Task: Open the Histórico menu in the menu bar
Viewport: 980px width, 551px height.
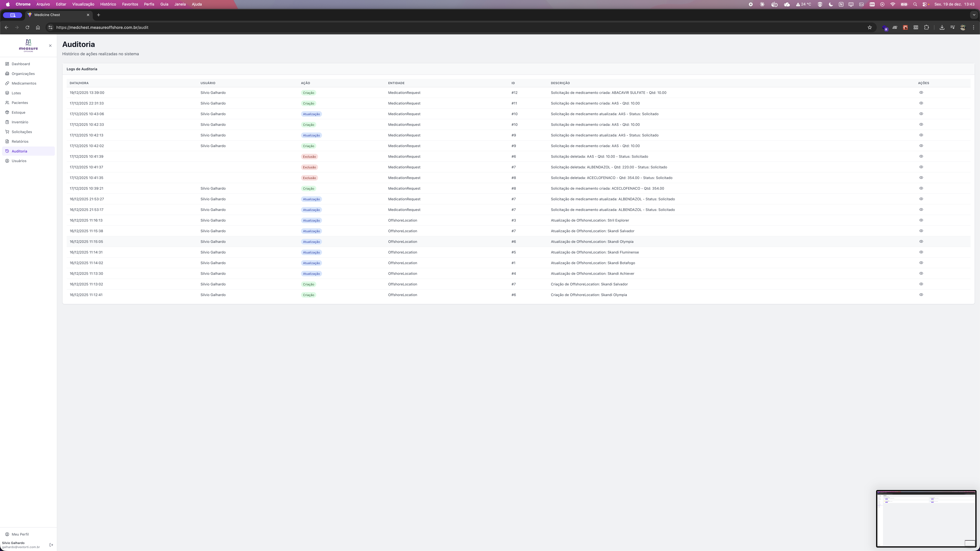Action: pyautogui.click(x=108, y=4)
